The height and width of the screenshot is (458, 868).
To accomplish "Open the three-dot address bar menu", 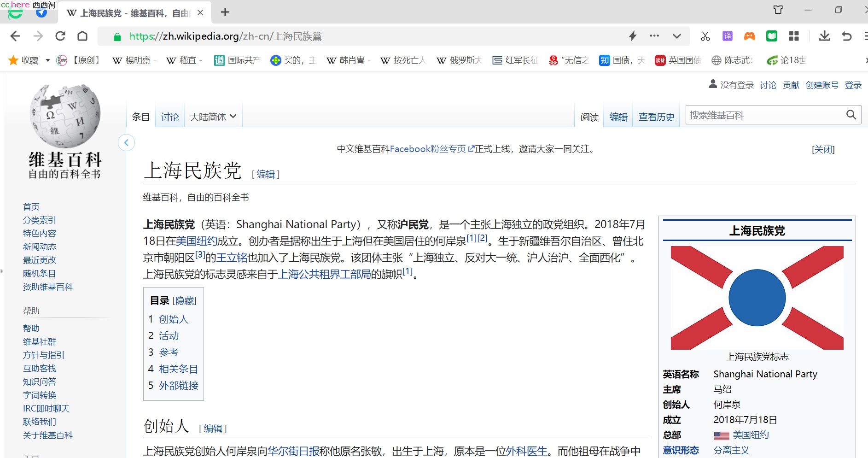I will tap(654, 35).
